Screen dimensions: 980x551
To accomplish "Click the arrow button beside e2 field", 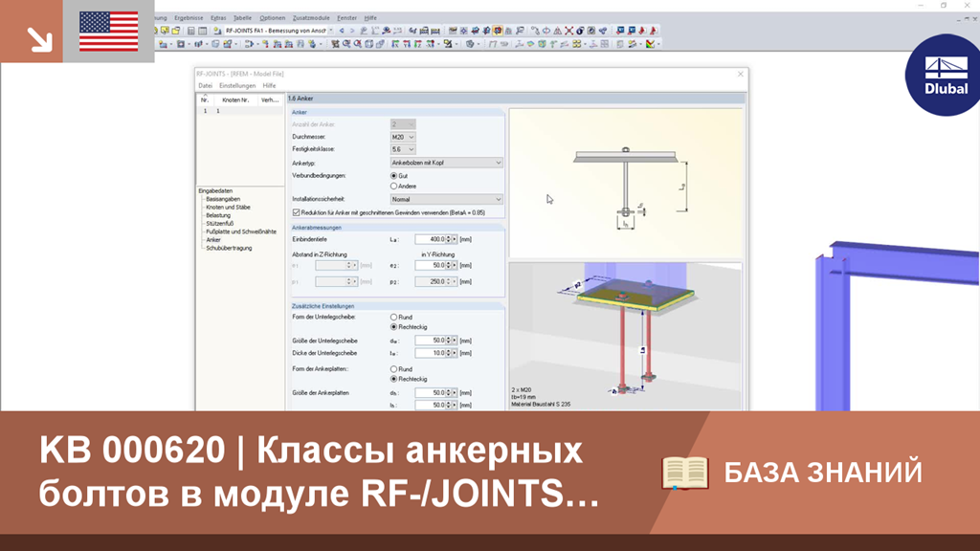I will [455, 266].
